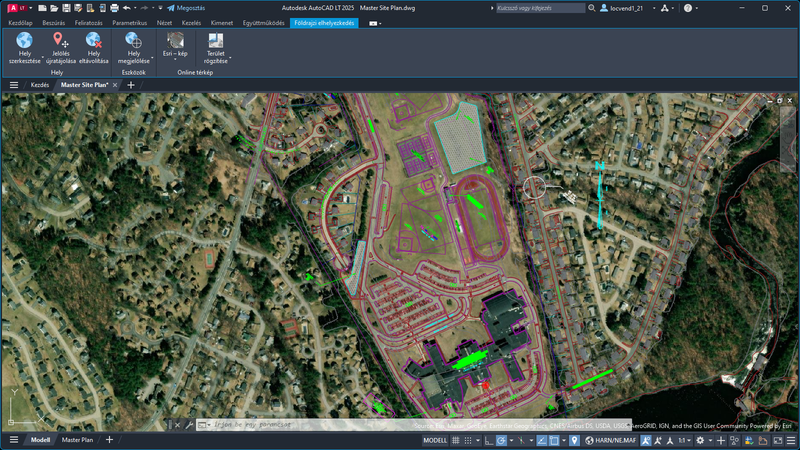Click the status bar customization hamburger icon
Viewport: 800px width, 450px height.
791,440
